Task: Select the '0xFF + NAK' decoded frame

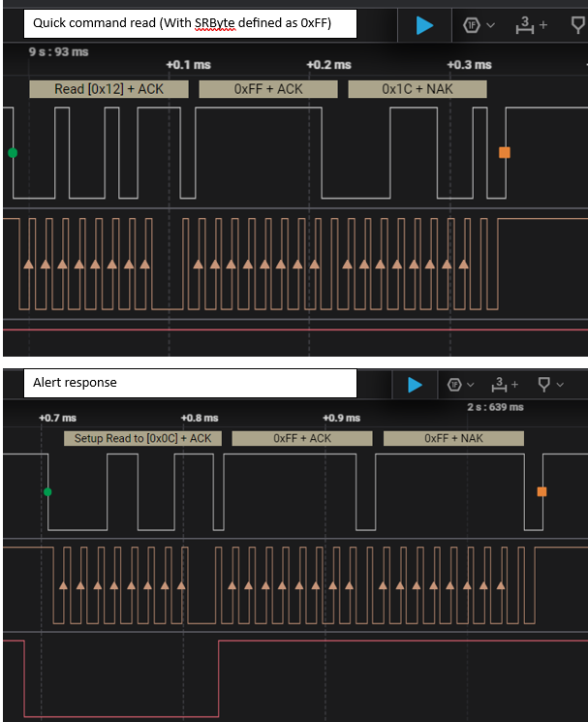Action: [x=453, y=438]
